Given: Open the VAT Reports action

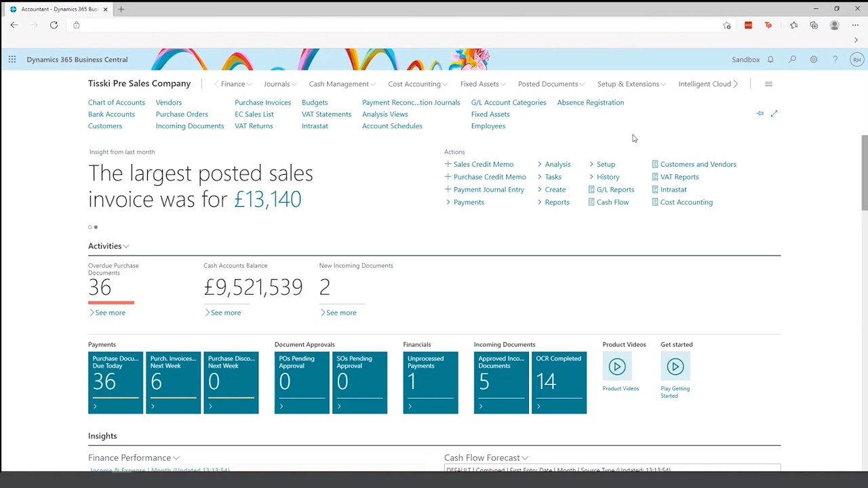Looking at the screenshot, I should [x=675, y=177].
